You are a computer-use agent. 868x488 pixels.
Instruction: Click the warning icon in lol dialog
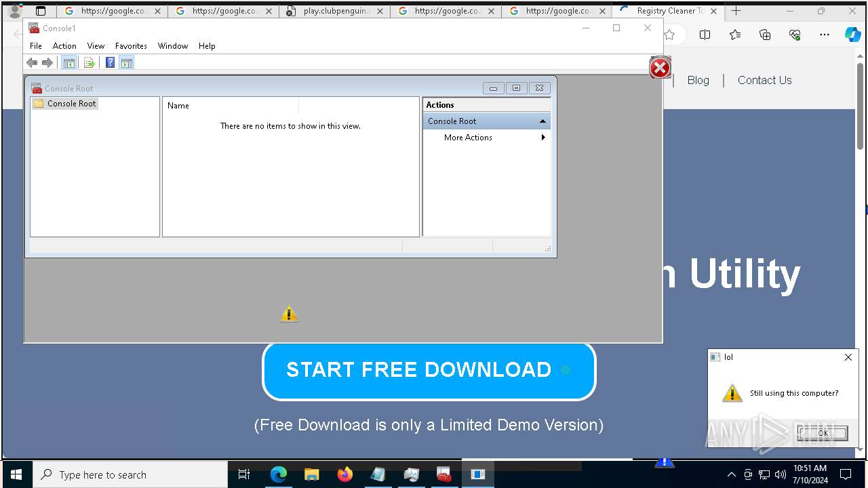[732, 393]
